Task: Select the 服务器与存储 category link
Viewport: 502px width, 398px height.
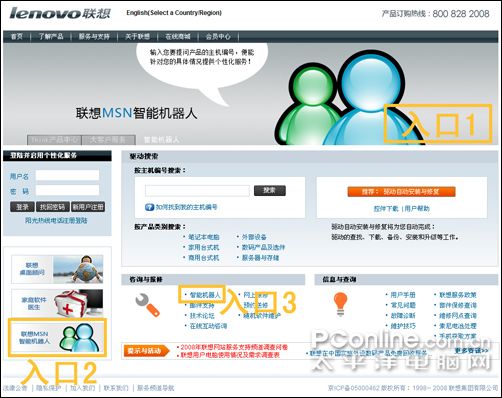Action: tap(260, 258)
